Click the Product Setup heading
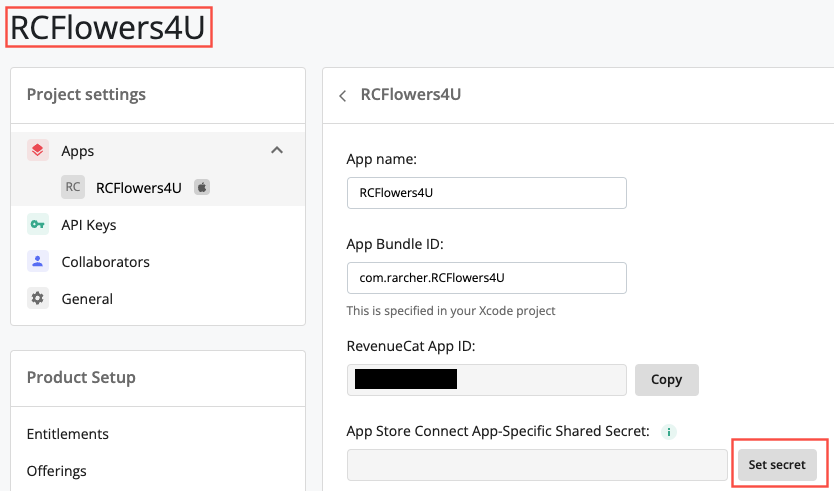The height and width of the screenshot is (491, 834). click(x=81, y=377)
